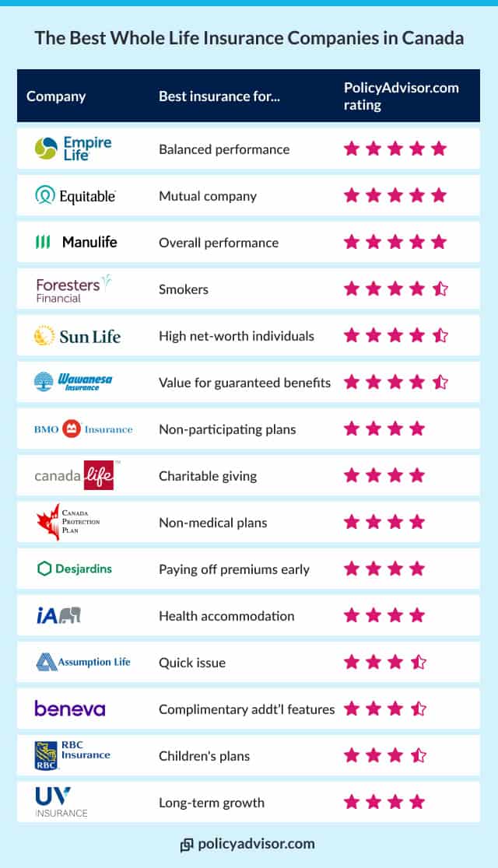
Task: Select the Manulife logo
Action: click(76, 242)
